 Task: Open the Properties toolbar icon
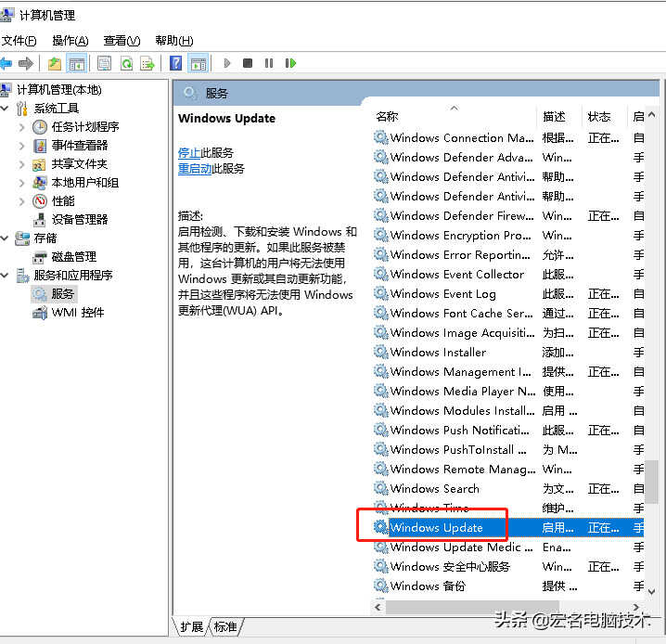pos(104,64)
